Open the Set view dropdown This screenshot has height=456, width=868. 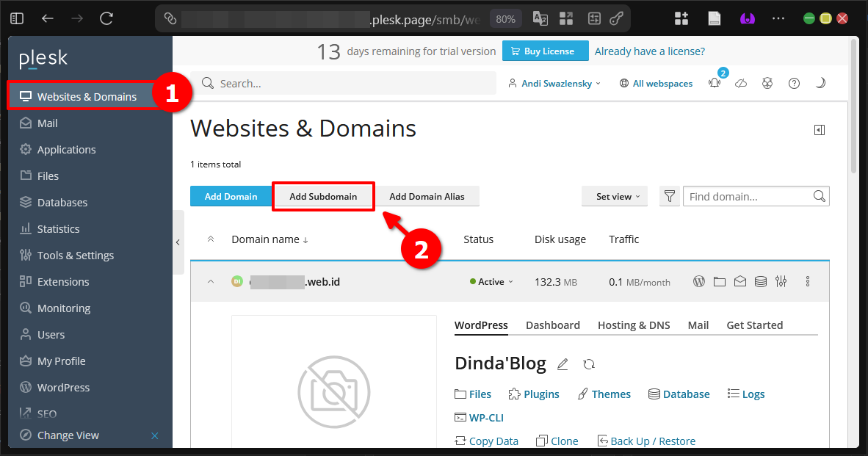pyautogui.click(x=614, y=196)
